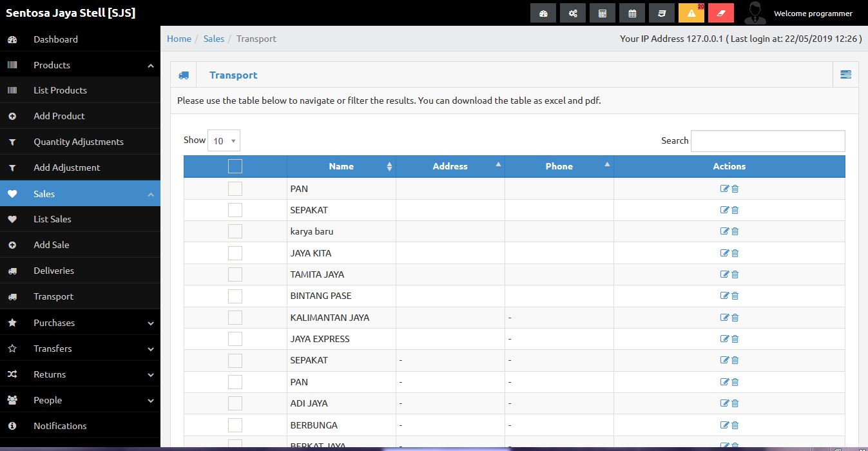
Task: Open the table options icon beside Transport title
Action: coord(845,75)
